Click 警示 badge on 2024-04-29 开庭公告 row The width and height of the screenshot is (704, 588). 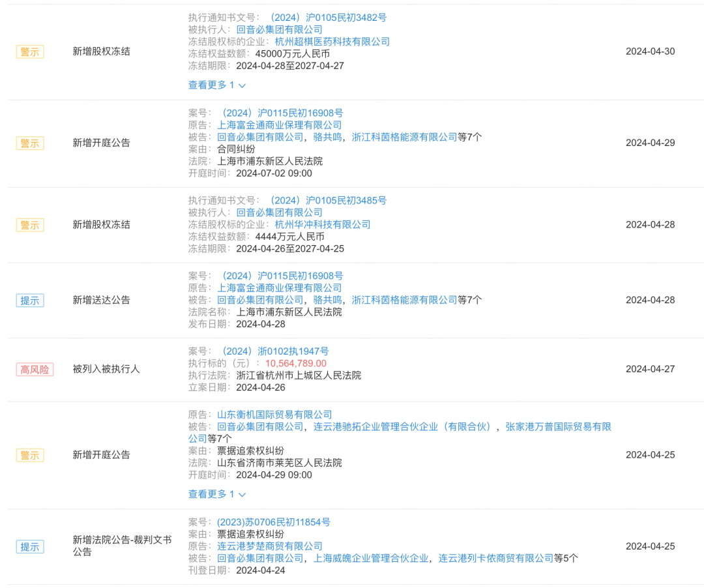tap(30, 143)
